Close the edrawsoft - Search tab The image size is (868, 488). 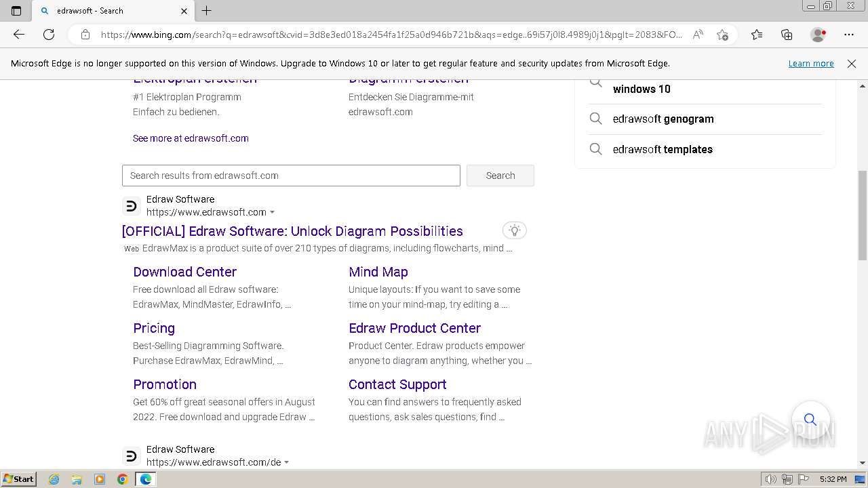(184, 11)
